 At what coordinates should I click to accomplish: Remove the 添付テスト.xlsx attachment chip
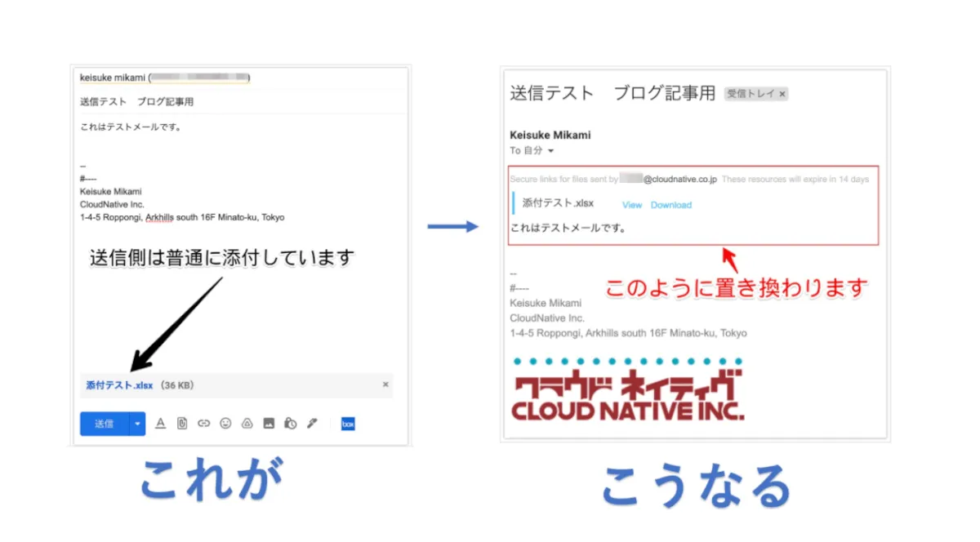coord(385,384)
